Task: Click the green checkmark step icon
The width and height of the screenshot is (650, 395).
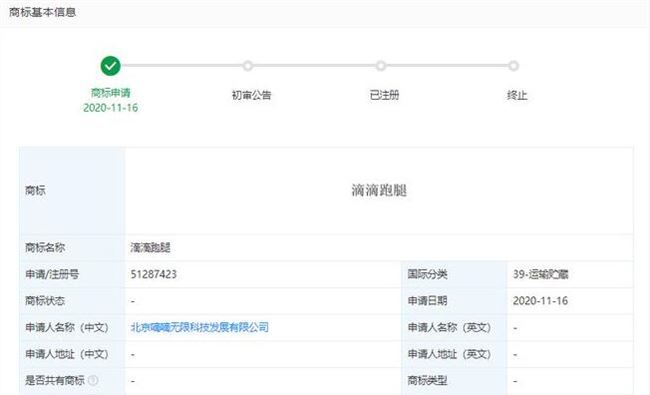Action: 110,66
